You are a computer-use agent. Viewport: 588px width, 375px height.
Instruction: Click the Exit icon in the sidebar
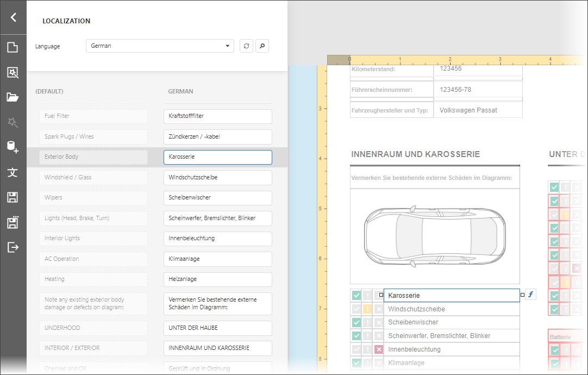point(12,247)
